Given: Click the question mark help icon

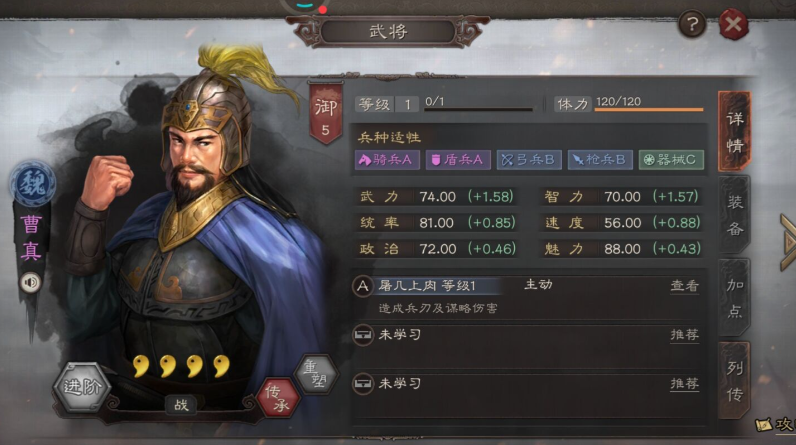Looking at the screenshot, I should coord(692,24).
